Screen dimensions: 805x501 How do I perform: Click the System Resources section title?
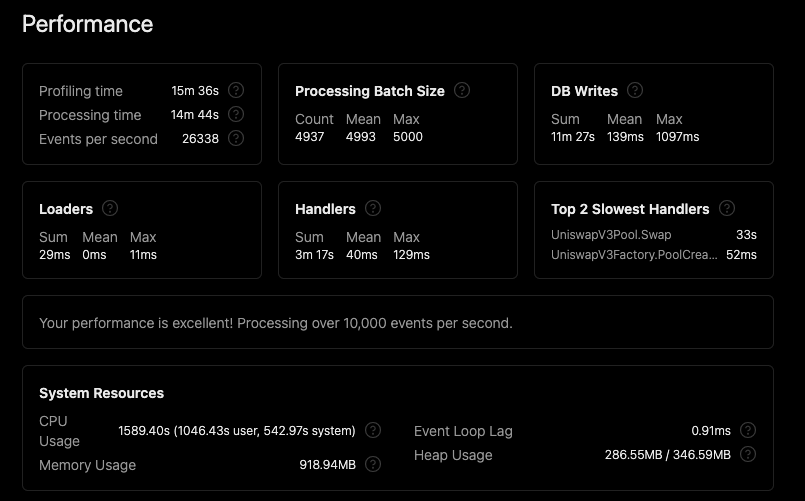click(x=101, y=393)
